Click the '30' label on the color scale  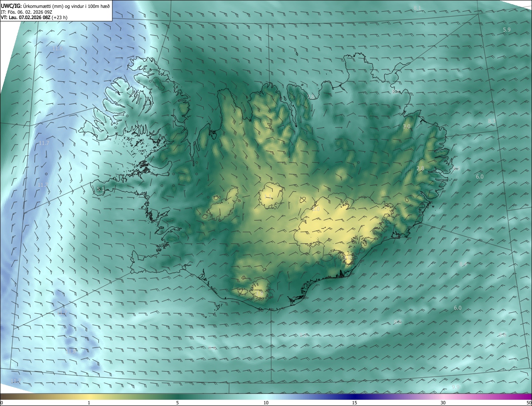tap(443, 403)
